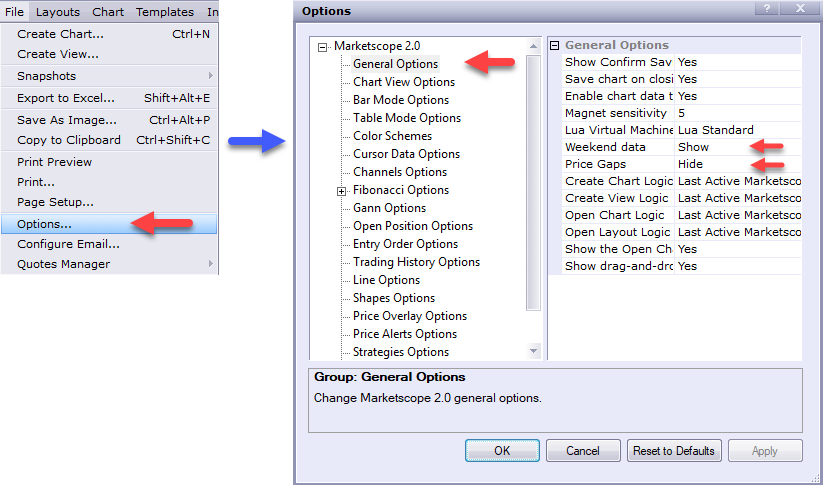Select Export to Excel... entry

(x=109, y=98)
